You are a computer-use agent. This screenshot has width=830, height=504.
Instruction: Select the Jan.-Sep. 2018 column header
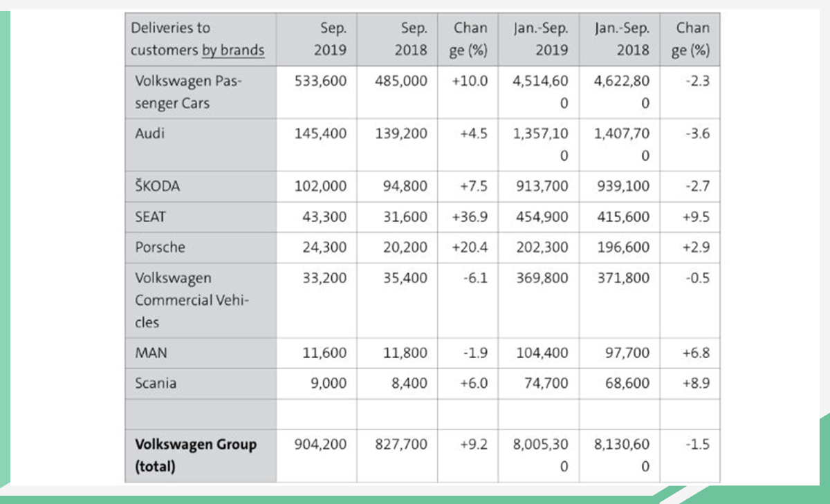[622, 39]
